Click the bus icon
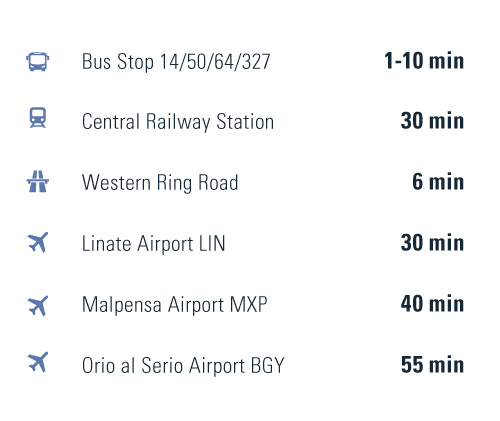Viewport: 500px width, 421px height. pyautogui.click(x=38, y=62)
